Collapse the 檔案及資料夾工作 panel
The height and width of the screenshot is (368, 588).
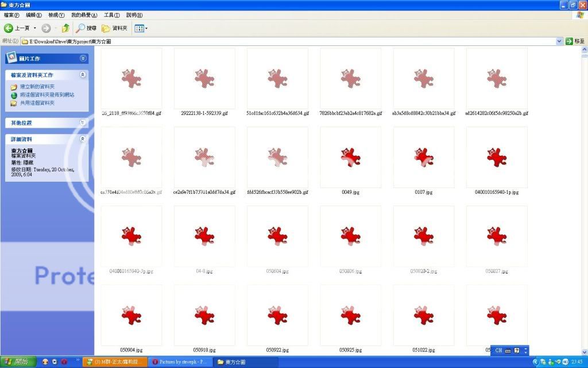coord(83,75)
